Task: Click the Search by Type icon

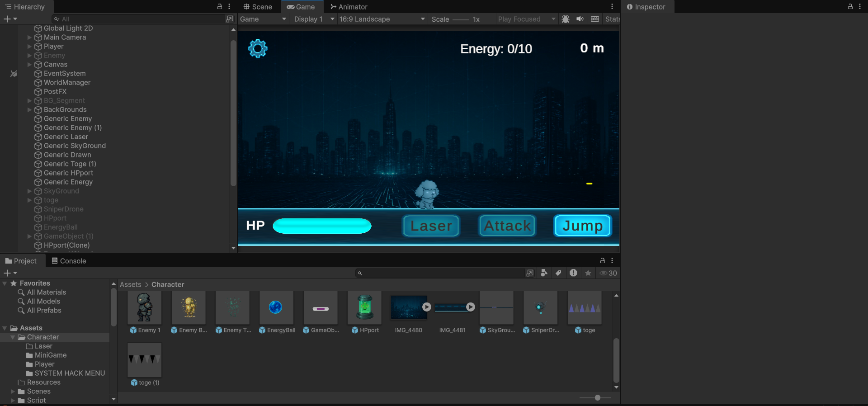Action: (x=544, y=273)
